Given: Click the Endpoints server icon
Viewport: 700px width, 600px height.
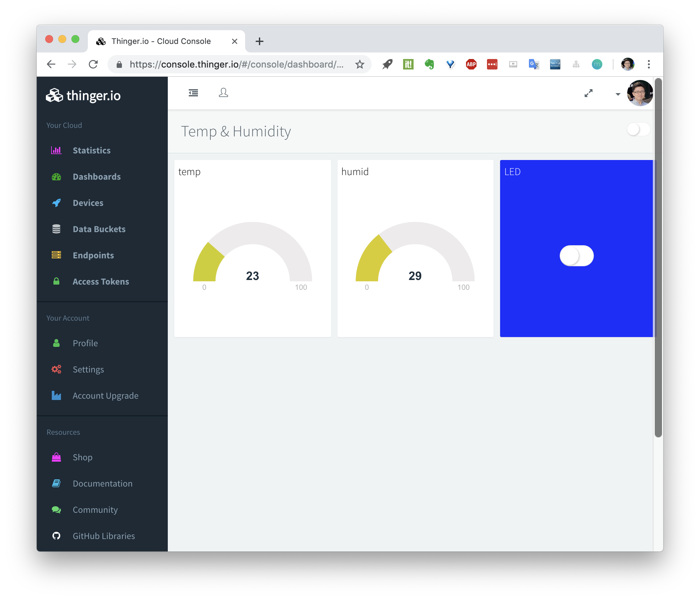Looking at the screenshot, I should click(x=56, y=255).
